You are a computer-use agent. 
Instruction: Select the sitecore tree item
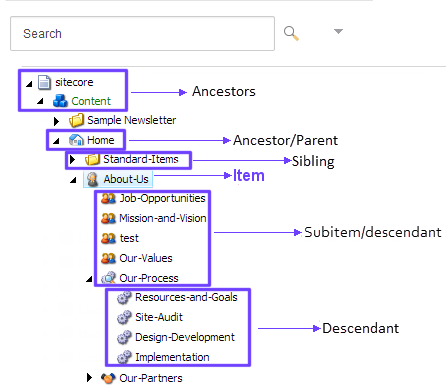point(74,82)
